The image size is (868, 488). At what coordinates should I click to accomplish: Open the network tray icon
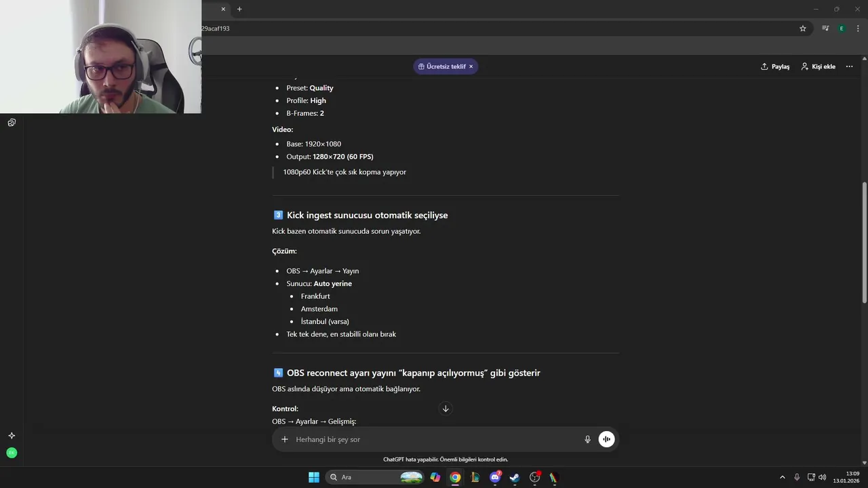pos(811,477)
